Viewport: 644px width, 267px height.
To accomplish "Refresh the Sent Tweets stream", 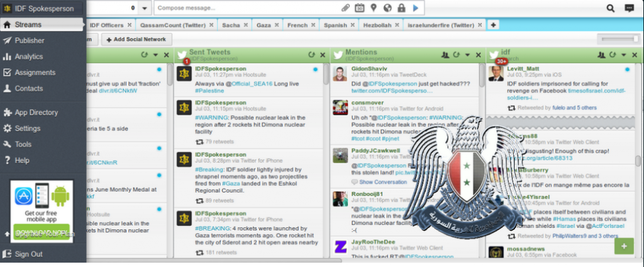I will [312, 55].
